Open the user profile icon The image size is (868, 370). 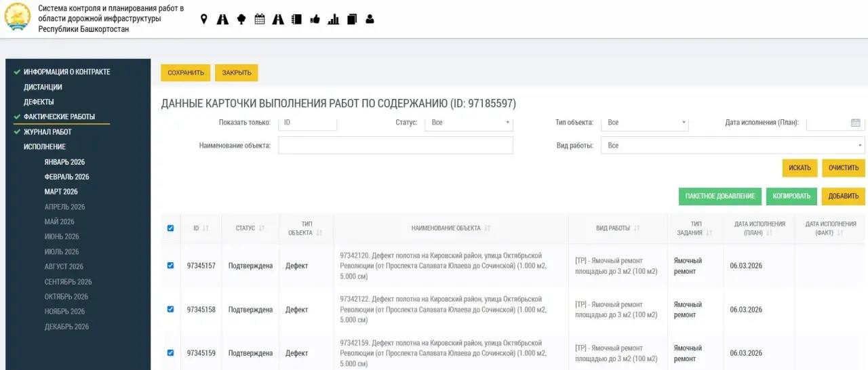point(370,20)
